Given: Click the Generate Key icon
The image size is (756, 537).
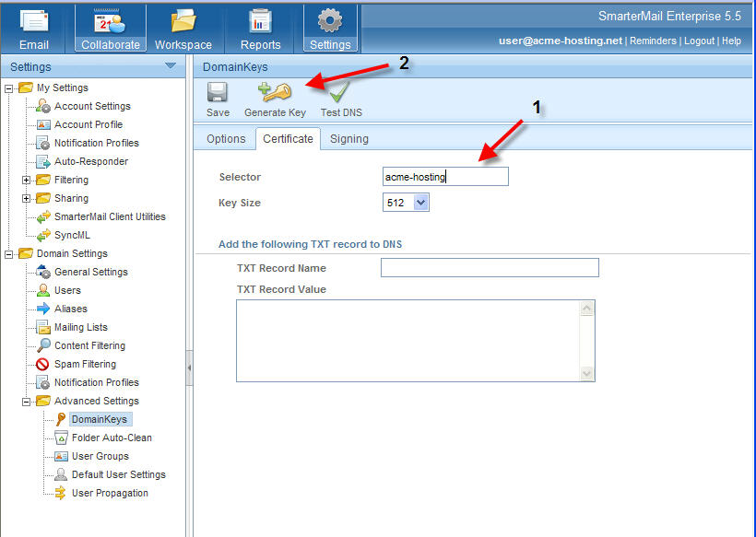Looking at the screenshot, I should point(275,91).
